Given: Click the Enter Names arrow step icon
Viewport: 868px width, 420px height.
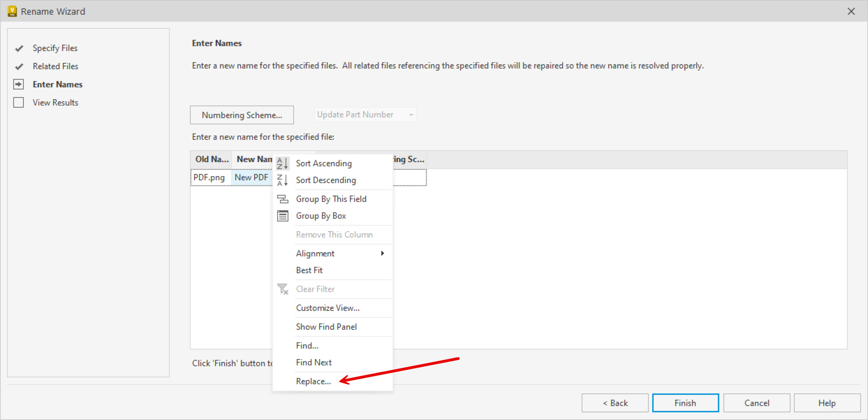Looking at the screenshot, I should (x=19, y=84).
